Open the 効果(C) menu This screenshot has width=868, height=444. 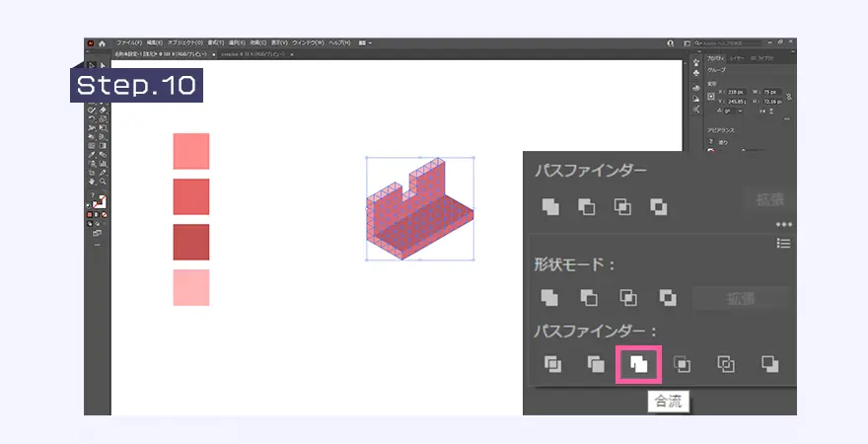(x=258, y=42)
